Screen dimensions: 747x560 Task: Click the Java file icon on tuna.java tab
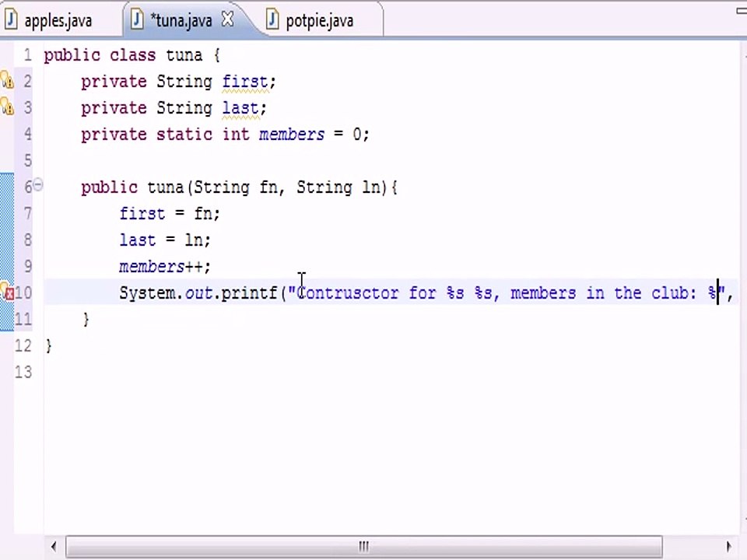pyautogui.click(x=137, y=20)
